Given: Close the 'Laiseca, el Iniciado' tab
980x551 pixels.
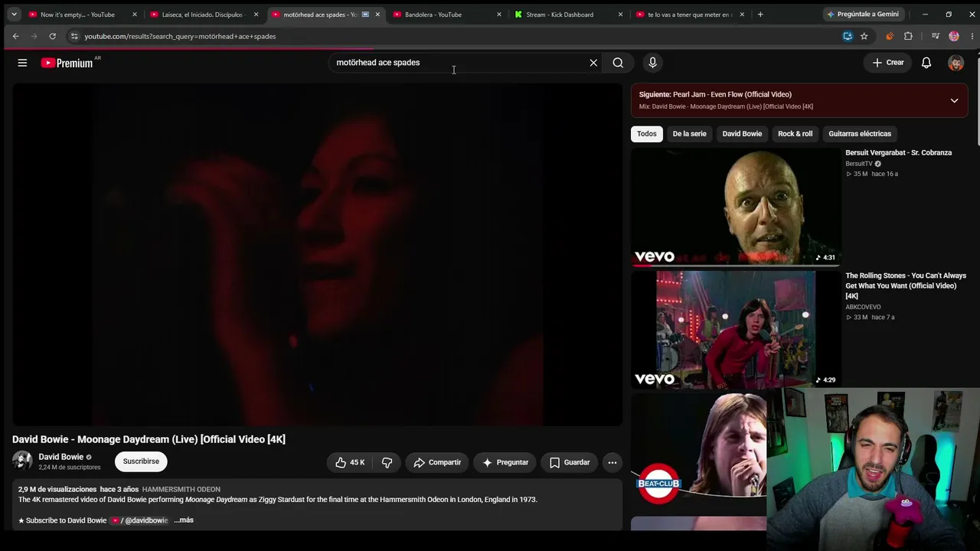Looking at the screenshot, I should click(256, 15).
